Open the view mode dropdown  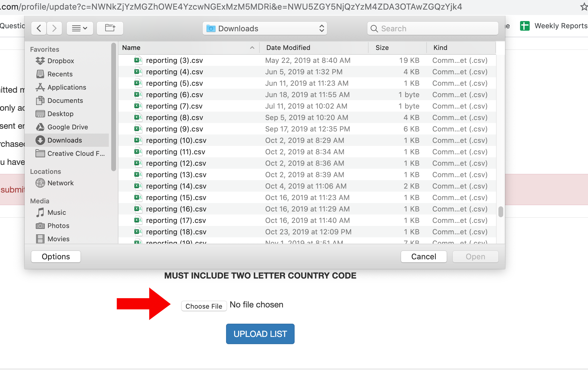pos(80,28)
